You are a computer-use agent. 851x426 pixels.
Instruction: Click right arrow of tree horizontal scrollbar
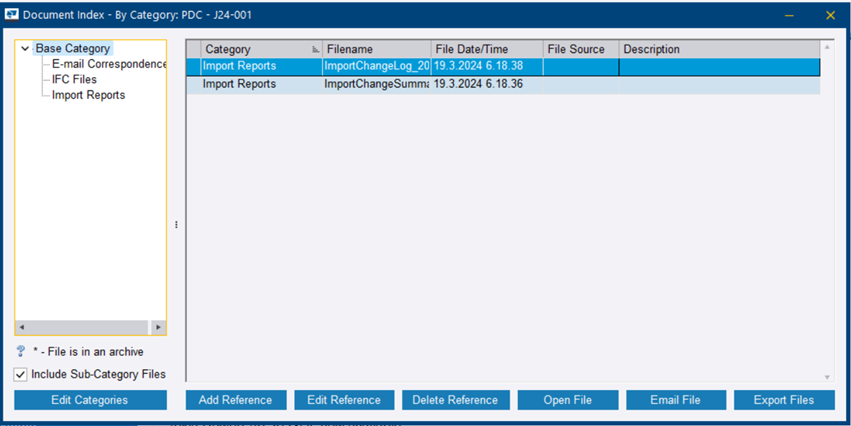pos(158,327)
